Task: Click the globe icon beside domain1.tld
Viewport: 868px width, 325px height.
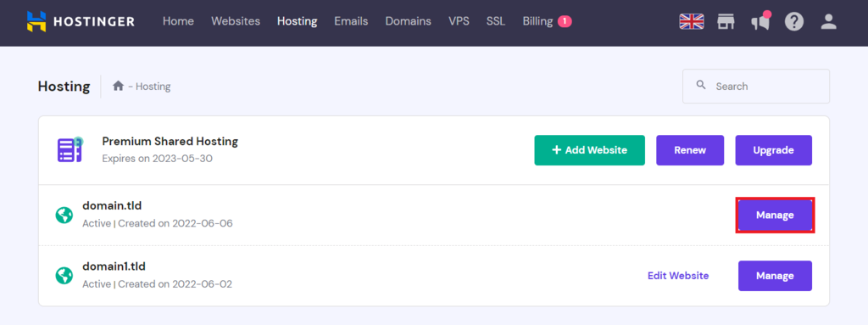Action: (x=64, y=275)
